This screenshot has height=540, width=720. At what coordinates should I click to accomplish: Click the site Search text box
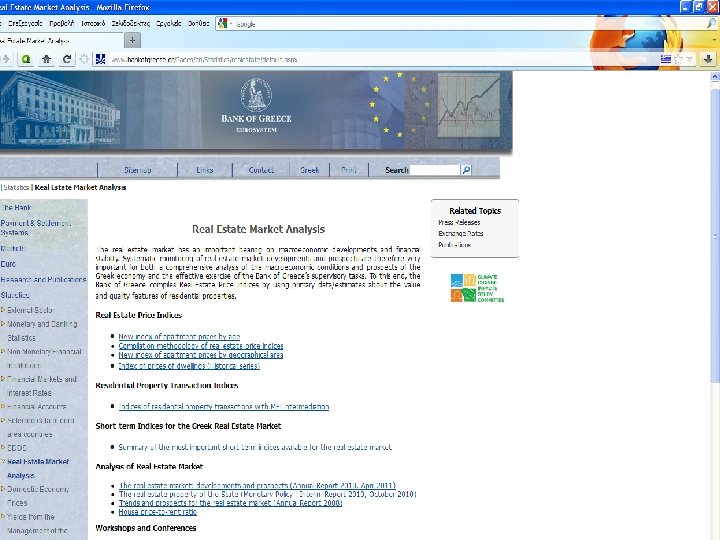coord(434,170)
